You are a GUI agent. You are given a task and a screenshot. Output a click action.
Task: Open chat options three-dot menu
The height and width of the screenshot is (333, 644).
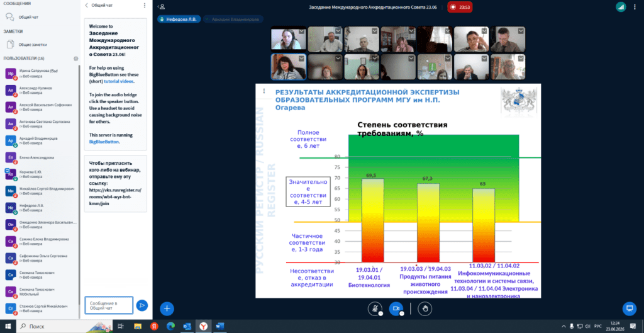(145, 5)
